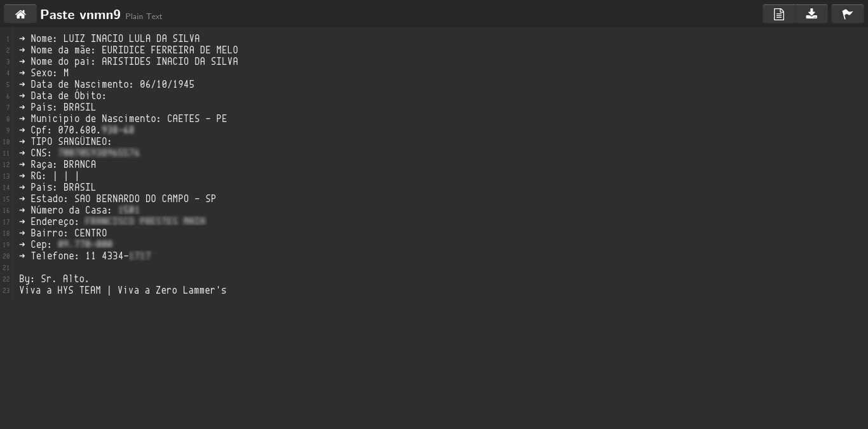Select line number 10 in the gutter

tap(6, 142)
